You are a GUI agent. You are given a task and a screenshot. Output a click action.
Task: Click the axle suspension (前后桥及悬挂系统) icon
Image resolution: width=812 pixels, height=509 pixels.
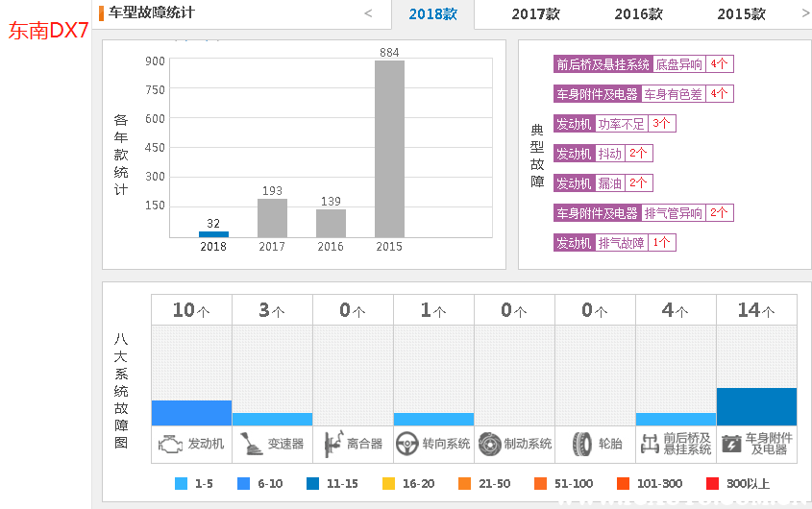click(651, 444)
